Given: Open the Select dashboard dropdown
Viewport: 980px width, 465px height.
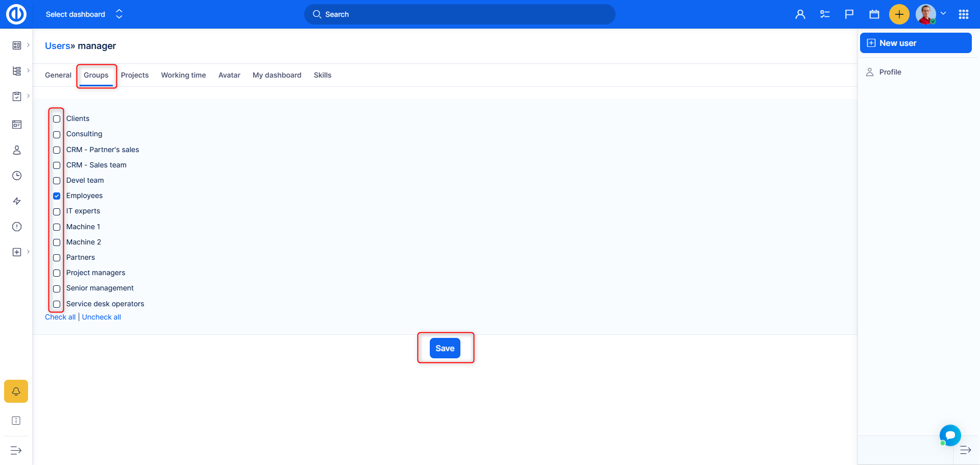Looking at the screenshot, I should 84,14.
